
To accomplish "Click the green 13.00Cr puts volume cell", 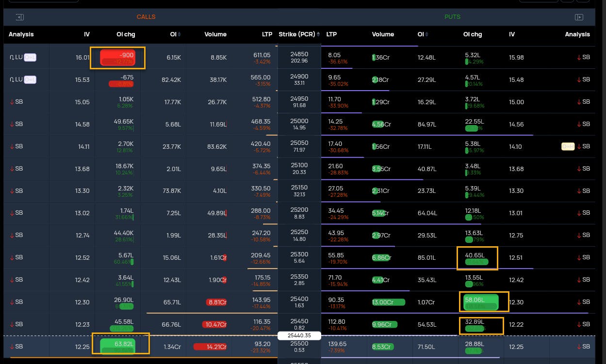I will pyautogui.click(x=389, y=302).
